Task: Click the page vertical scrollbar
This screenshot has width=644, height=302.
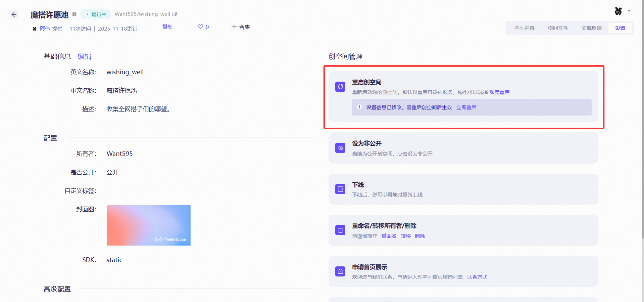Action: tap(642, 119)
